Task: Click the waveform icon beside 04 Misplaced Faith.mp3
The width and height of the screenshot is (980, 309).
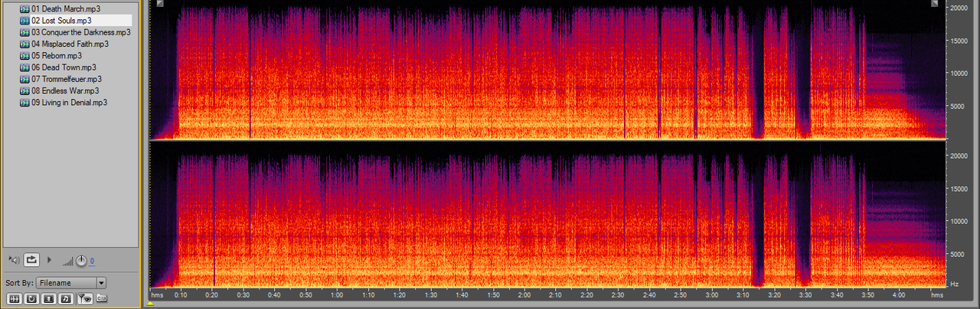Action: click(24, 44)
